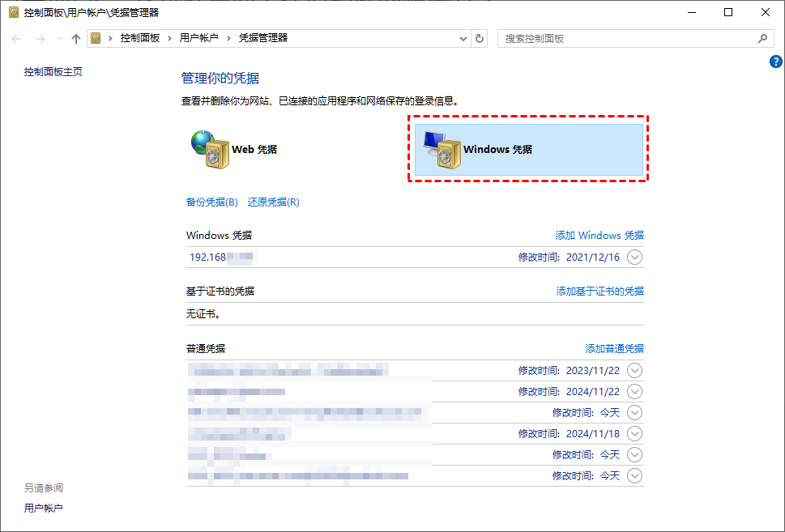Select the 凭据管理器 breadcrumb
This screenshot has width=785, height=532.
click(x=262, y=38)
